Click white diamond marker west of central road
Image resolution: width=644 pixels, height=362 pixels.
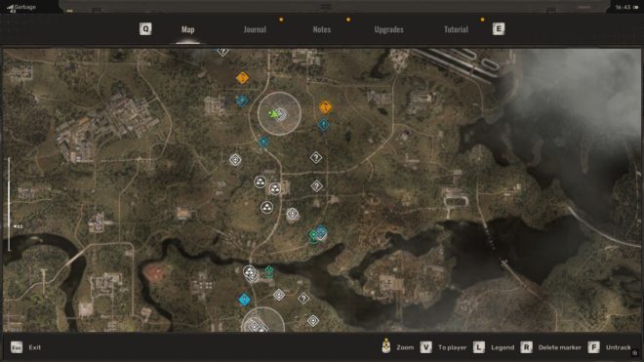235,159
